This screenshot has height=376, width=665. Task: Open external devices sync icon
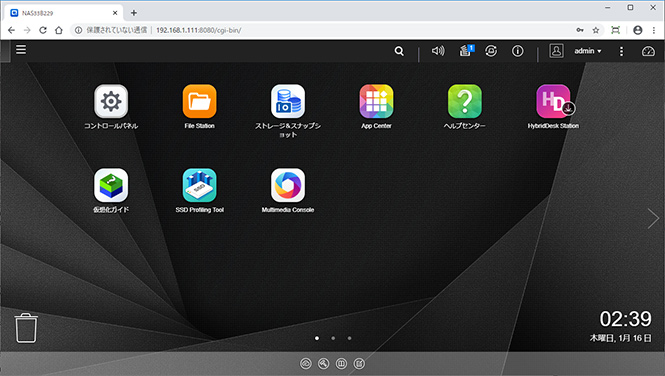pyautogui.click(x=491, y=51)
